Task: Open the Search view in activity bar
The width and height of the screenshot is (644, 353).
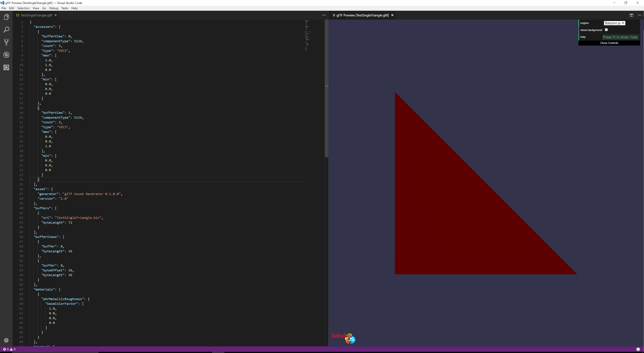Action: tap(7, 30)
